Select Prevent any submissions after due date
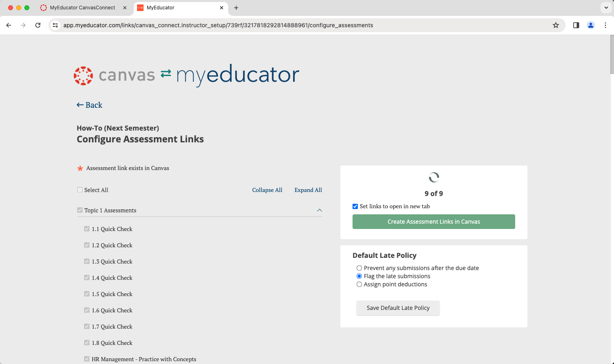Image resolution: width=614 pixels, height=364 pixels. tap(359, 268)
